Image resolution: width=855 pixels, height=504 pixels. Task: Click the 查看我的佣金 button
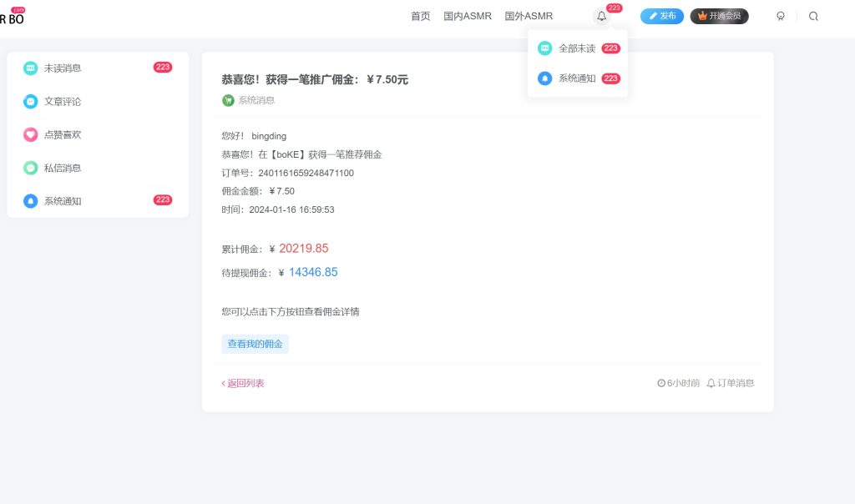(255, 343)
